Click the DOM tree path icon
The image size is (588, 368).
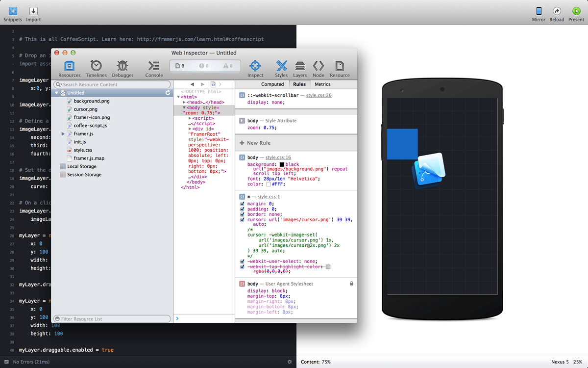coord(213,84)
